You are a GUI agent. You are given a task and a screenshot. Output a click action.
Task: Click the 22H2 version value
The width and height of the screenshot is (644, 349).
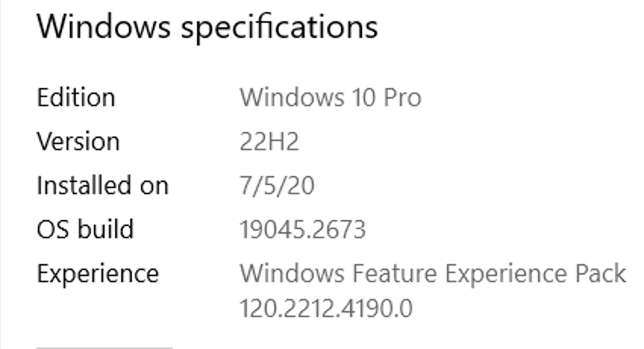269,142
